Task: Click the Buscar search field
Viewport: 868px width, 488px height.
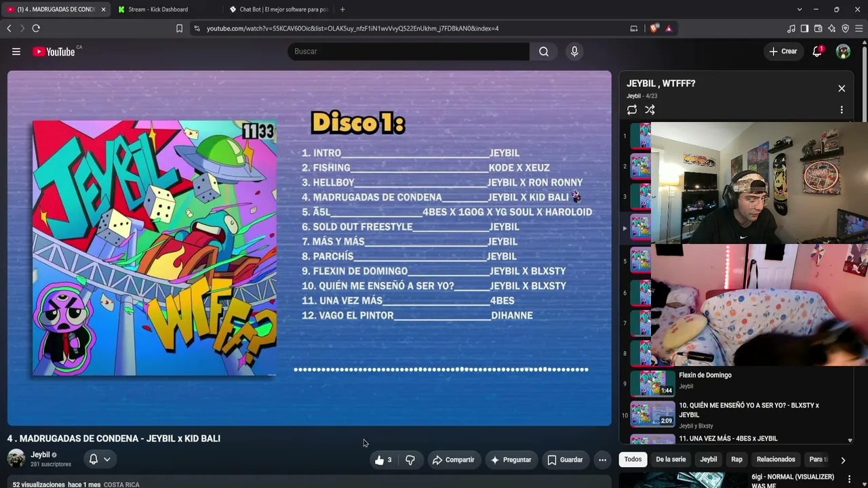Action: coord(408,52)
